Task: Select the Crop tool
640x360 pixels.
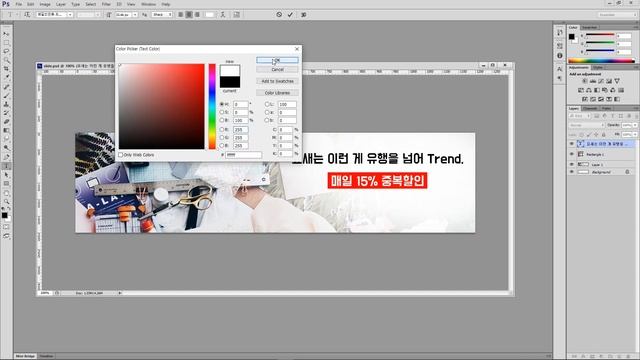Action: (6, 69)
